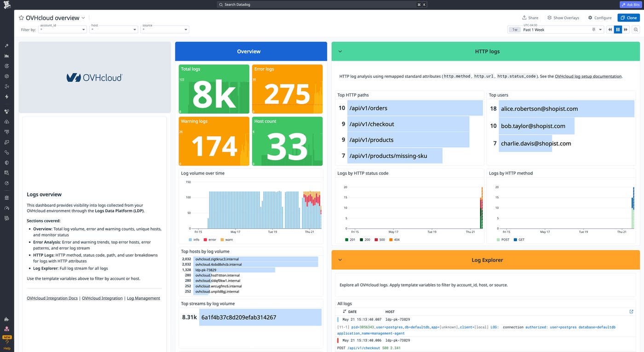Collapse the Log Explorer section
This screenshot has height=352, width=644.
click(x=340, y=260)
